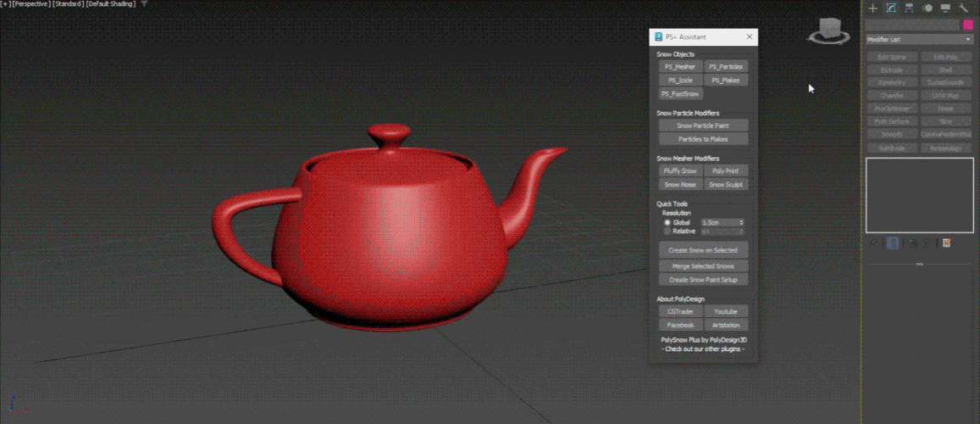The image size is (980, 424).
Task: Click the pink object color swatch
Action: click(x=968, y=25)
